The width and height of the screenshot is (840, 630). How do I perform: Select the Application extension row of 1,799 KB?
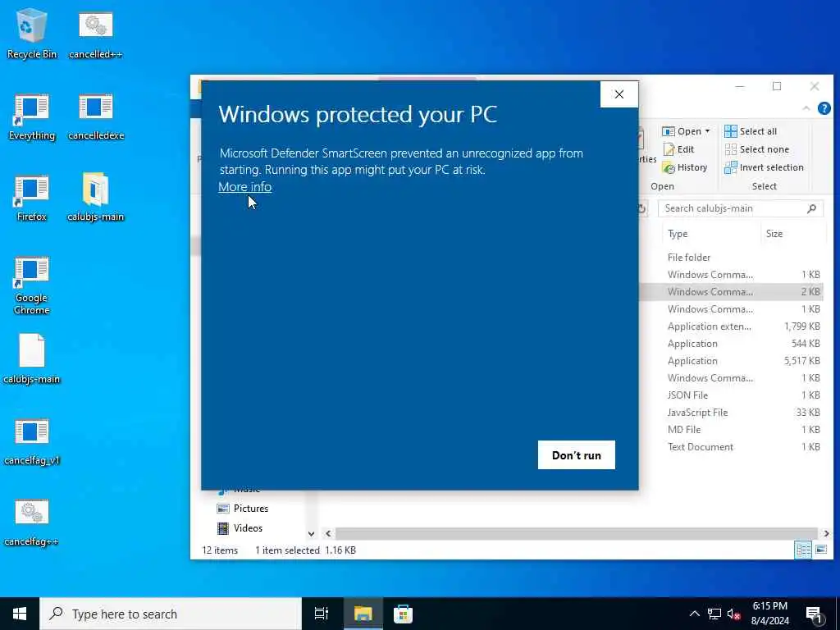pyautogui.click(x=731, y=326)
